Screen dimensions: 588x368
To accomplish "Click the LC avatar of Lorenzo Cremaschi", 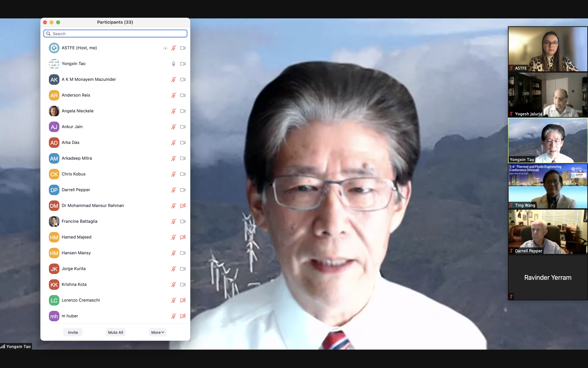I will coord(54,300).
